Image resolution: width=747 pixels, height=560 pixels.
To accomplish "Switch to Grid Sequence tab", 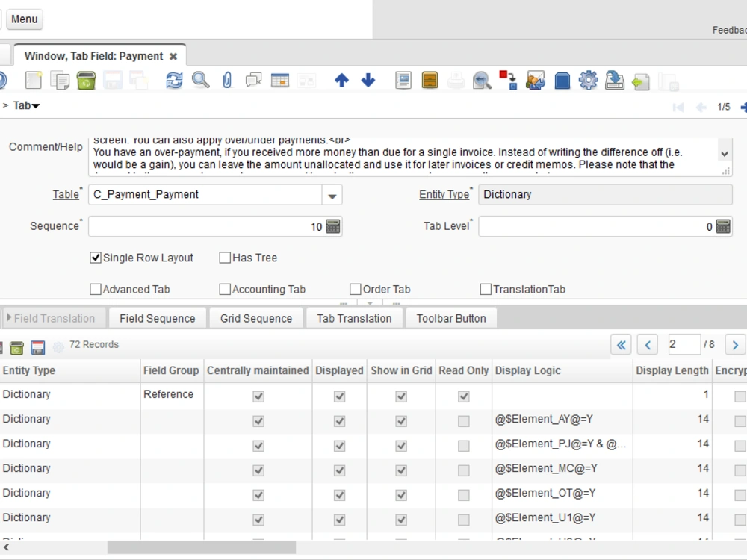I will coord(255,318).
